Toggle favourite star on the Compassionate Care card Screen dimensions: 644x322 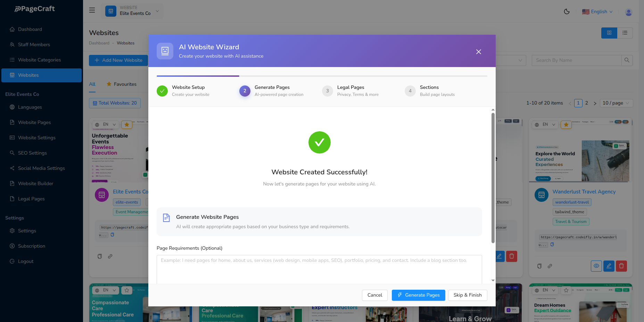click(126, 290)
